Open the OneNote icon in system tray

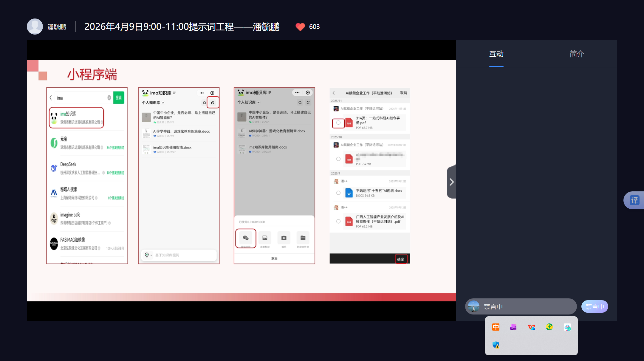coord(513,327)
